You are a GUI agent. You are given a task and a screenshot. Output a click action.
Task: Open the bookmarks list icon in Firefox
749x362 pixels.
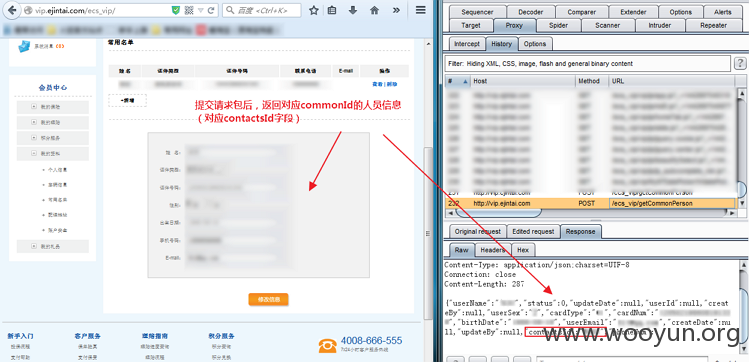(x=332, y=10)
